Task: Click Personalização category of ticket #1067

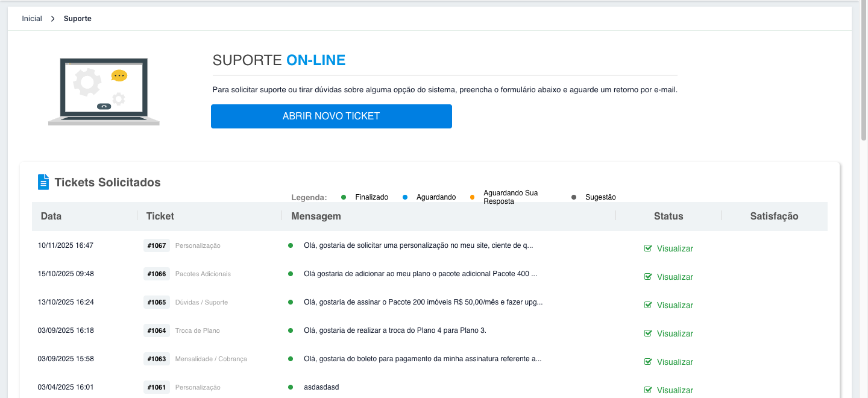Action: point(198,245)
